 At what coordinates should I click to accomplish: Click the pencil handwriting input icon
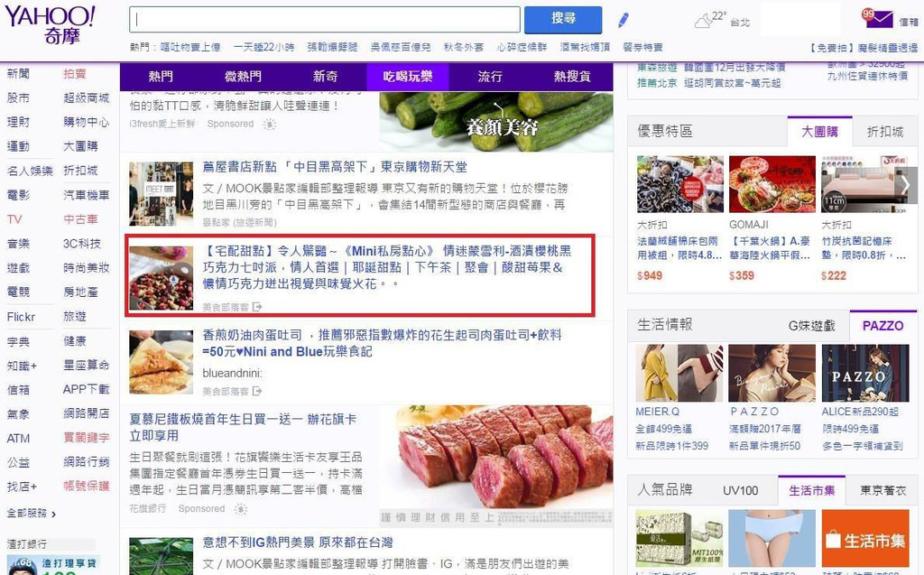click(x=624, y=21)
